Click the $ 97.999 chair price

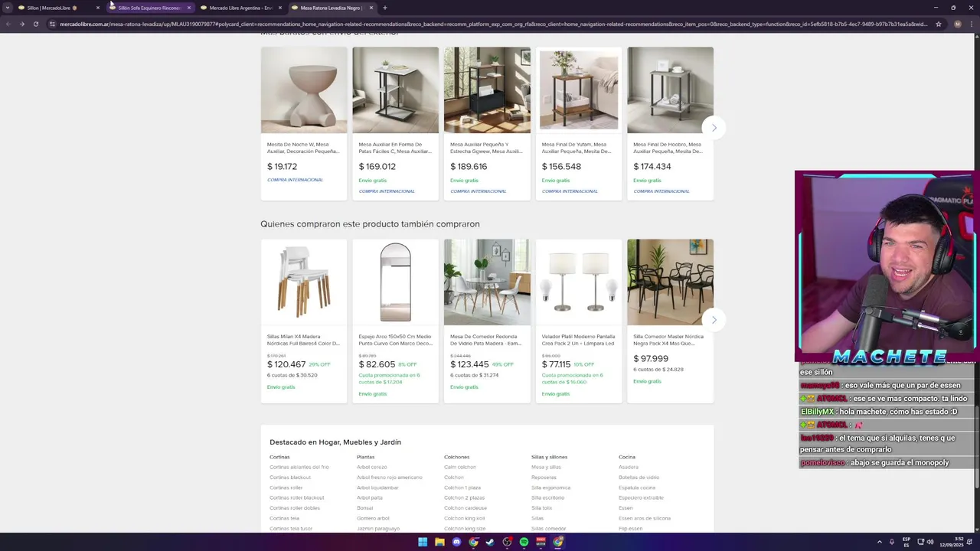click(651, 358)
